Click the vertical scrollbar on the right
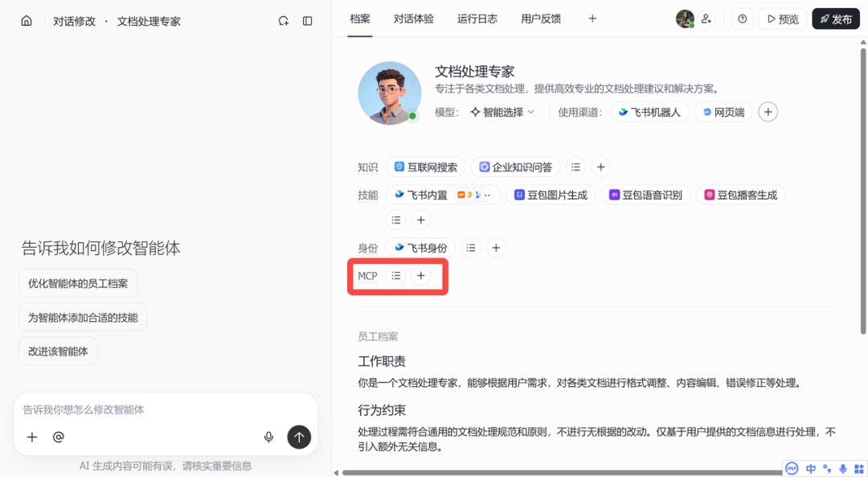The width and height of the screenshot is (868, 477). (x=863, y=191)
